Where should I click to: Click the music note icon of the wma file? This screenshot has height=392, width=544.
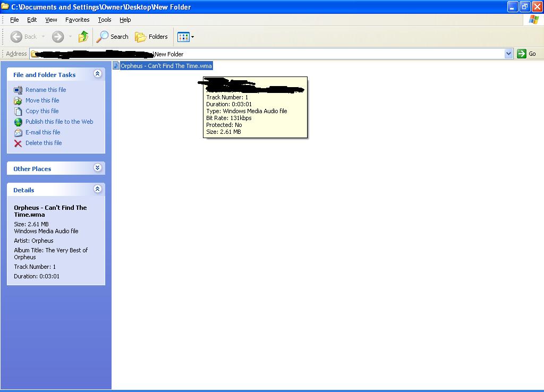116,65
